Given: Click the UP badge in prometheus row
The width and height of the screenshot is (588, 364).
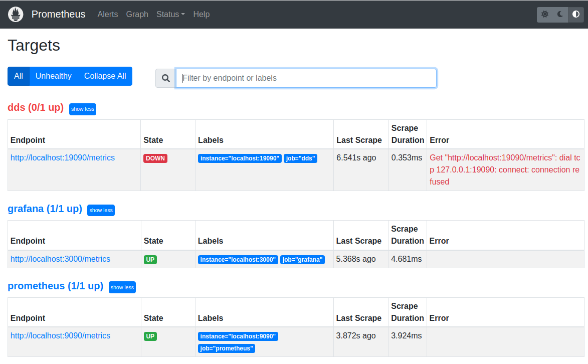Looking at the screenshot, I should pyautogui.click(x=150, y=336).
